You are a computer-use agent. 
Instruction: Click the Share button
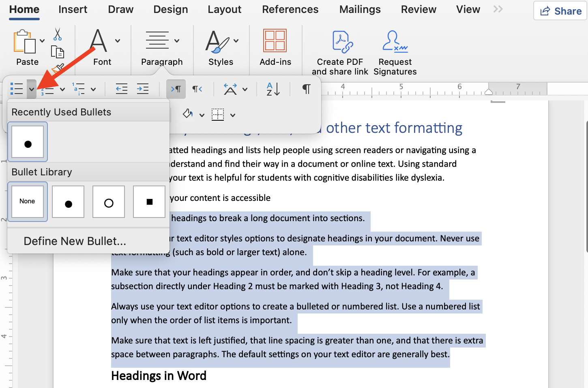pyautogui.click(x=560, y=11)
